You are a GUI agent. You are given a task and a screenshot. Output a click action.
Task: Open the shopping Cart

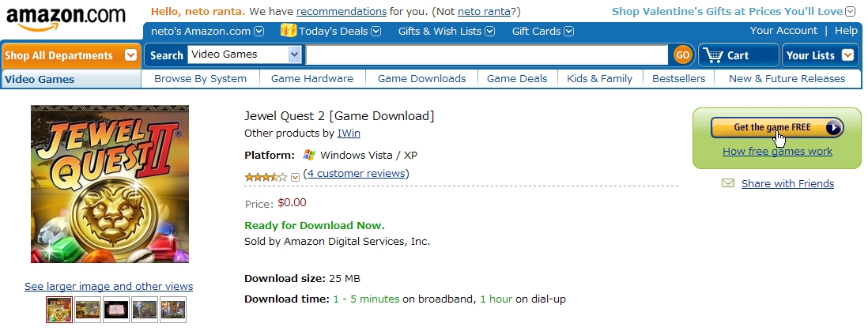click(x=738, y=55)
